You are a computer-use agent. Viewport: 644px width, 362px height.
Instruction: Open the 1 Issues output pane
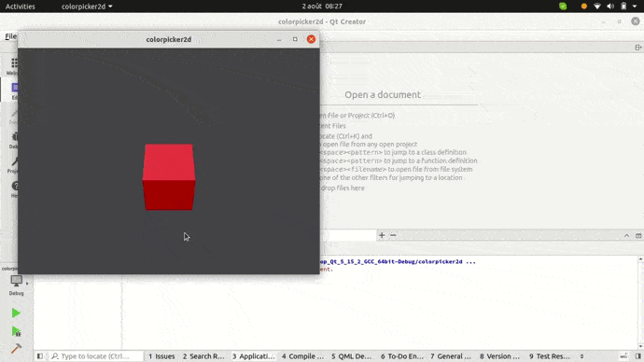click(161, 356)
